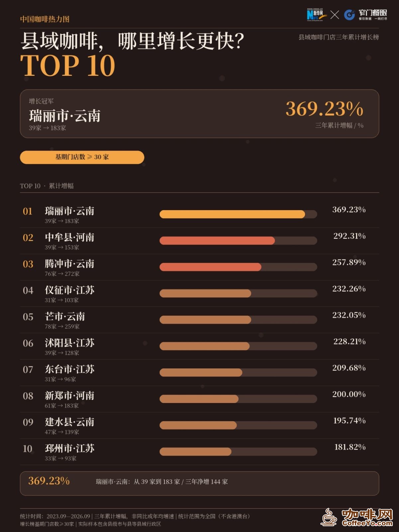399x532 pixels.
Task: Click the 中国咖啡热力图 header label
Action: point(45,19)
